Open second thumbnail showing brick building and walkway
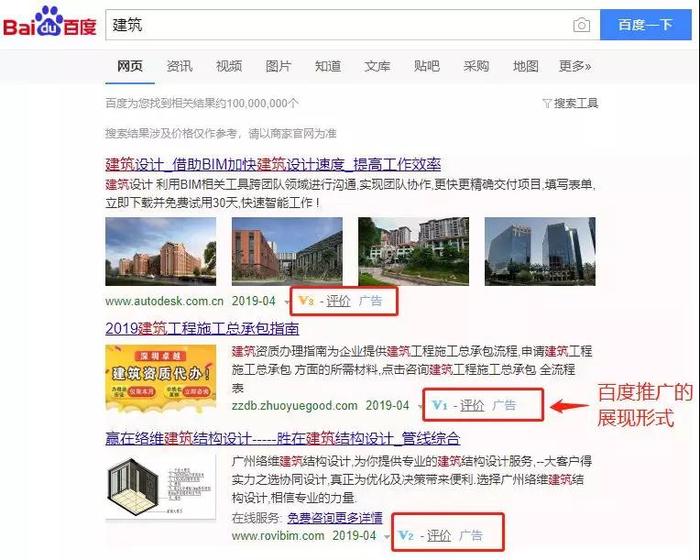700x560 pixels. pos(287,251)
